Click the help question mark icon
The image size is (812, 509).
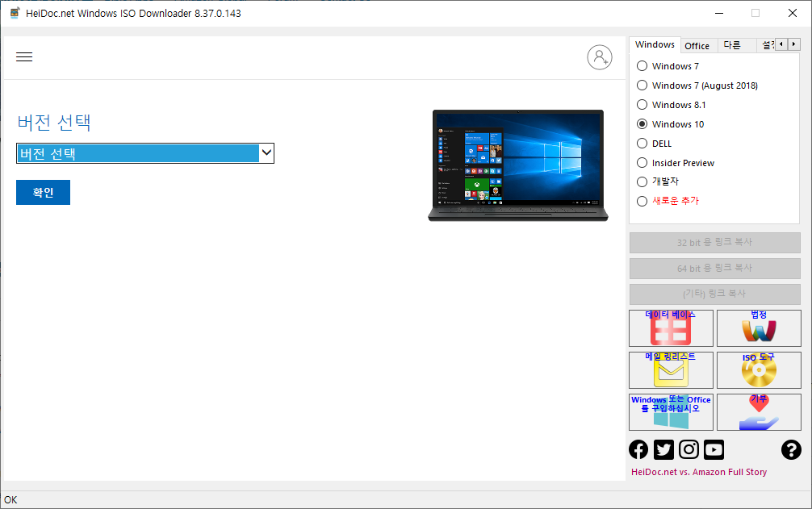[791, 449]
